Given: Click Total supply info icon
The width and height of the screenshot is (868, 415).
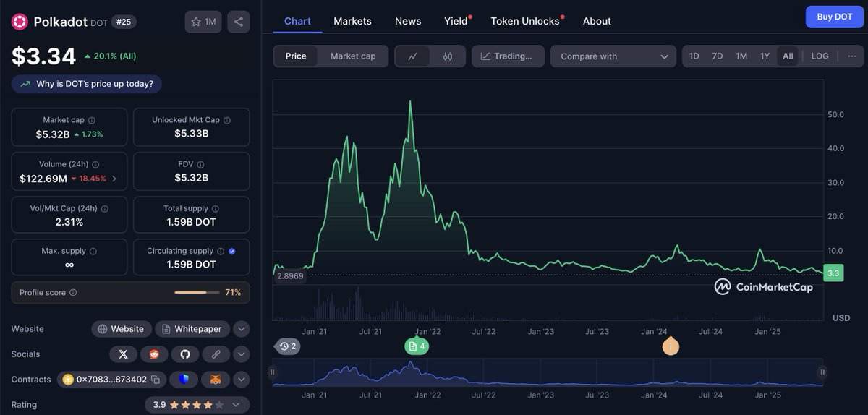Looking at the screenshot, I should pyautogui.click(x=216, y=208).
